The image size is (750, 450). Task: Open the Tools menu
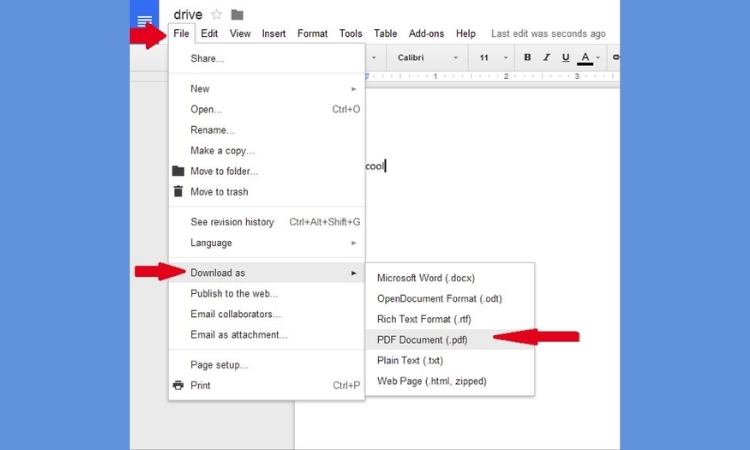point(351,33)
